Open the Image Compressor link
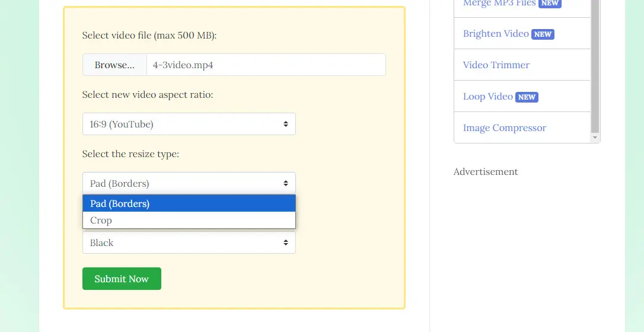The image size is (644, 332). [505, 128]
